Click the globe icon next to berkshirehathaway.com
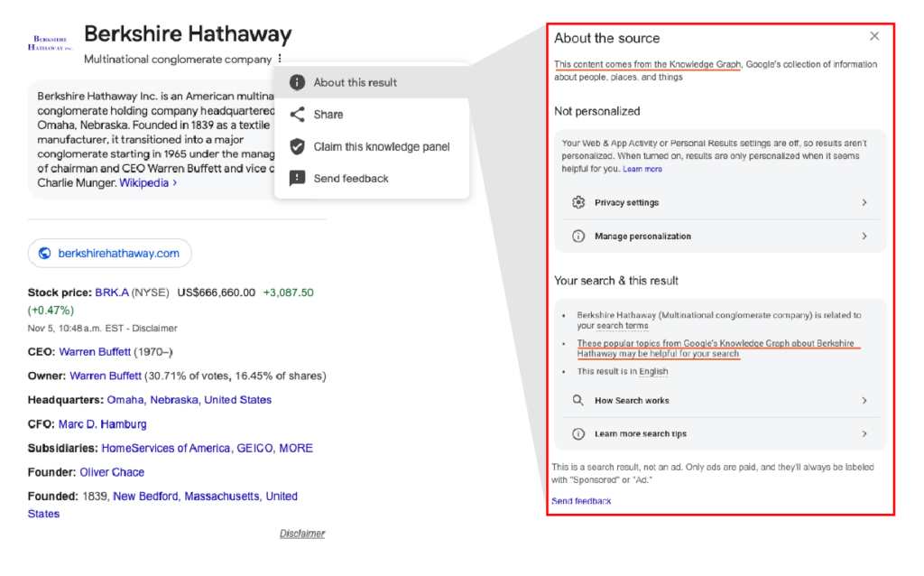Image resolution: width=924 pixels, height=576 pixels. click(44, 253)
